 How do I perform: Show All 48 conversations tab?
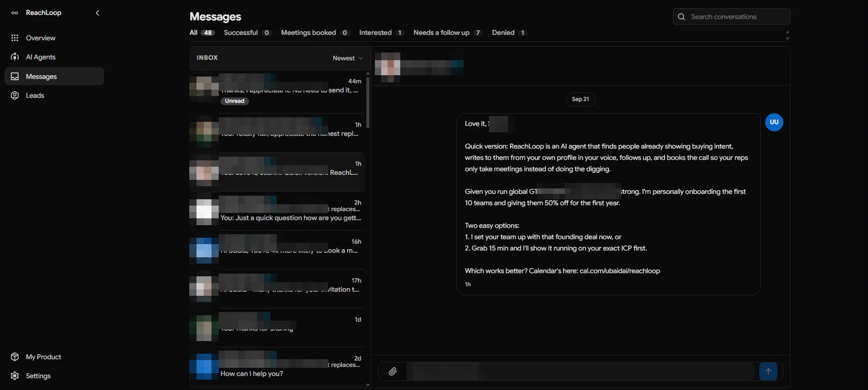(x=202, y=33)
